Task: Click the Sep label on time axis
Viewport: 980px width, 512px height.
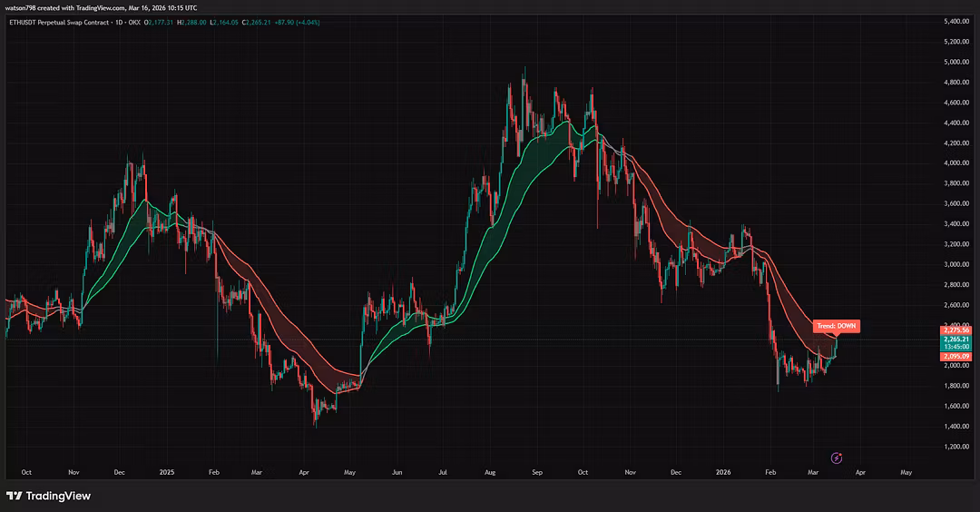Action: [x=536, y=473]
